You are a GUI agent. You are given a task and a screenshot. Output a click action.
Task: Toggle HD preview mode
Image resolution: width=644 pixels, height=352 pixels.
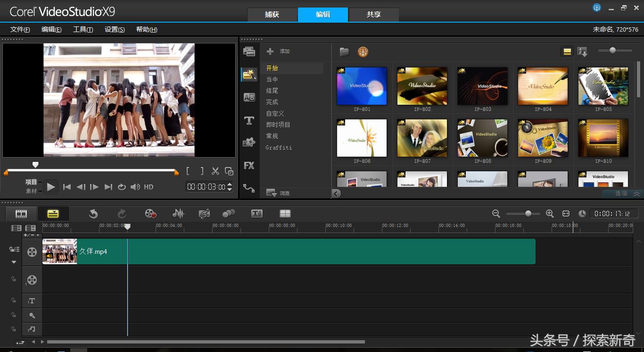(x=149, y=187)
